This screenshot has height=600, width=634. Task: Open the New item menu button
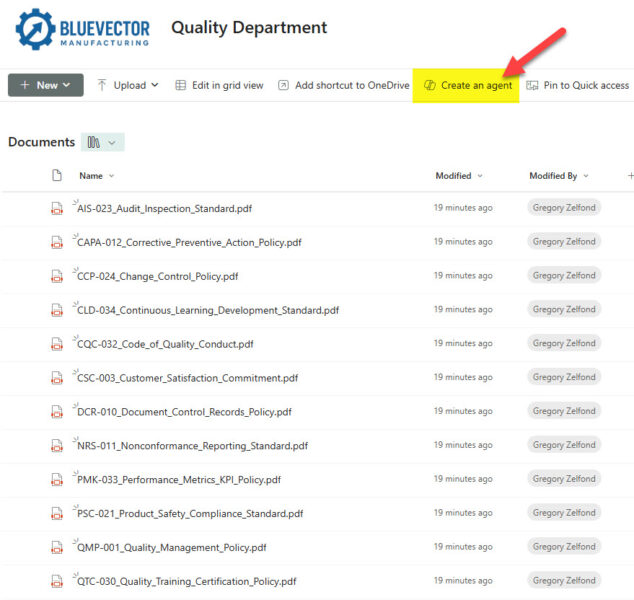[46, 85]
